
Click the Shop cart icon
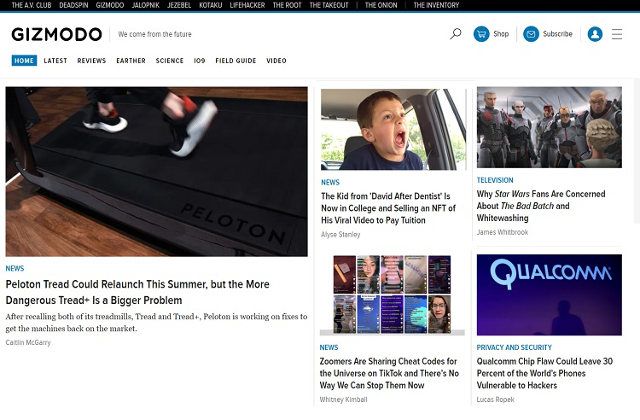pyautogui.click(x=481, y=34)
